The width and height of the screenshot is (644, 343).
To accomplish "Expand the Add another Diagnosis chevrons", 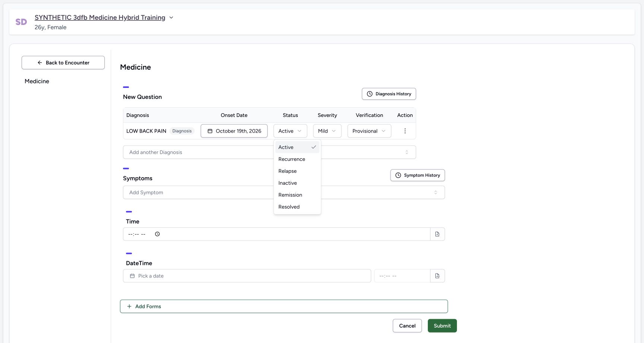I will click(407, 152).
